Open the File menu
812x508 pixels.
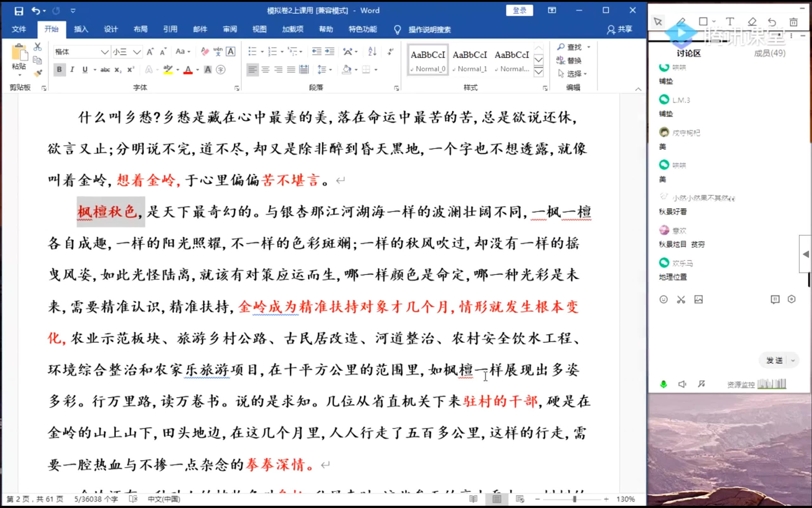(19, 30)
